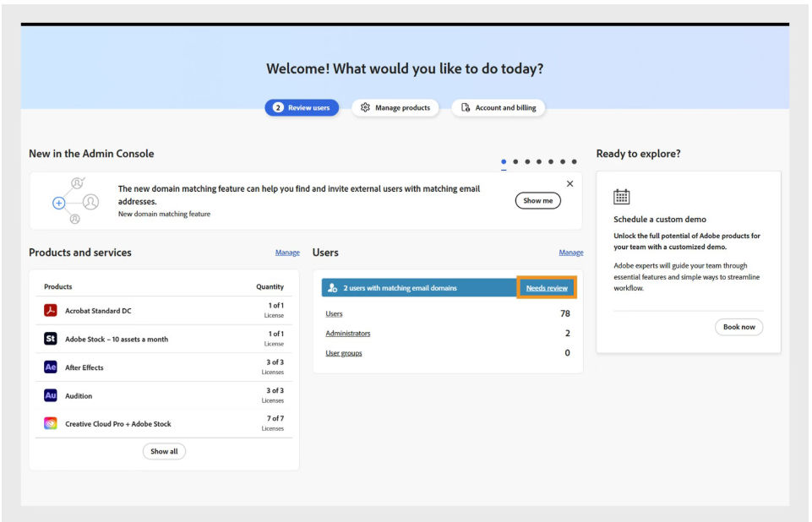The width and height of the screenshot is (812, 522).
Task: Open the Needs review link
Action: (547, 288)
